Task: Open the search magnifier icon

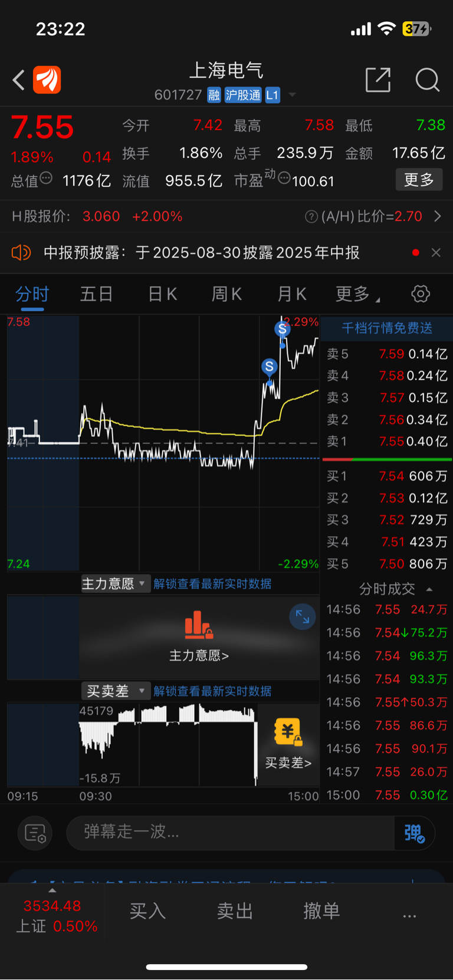Action: click(427, 80)
